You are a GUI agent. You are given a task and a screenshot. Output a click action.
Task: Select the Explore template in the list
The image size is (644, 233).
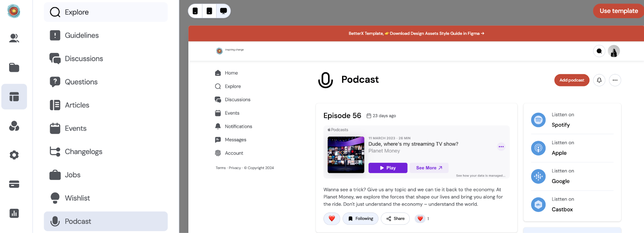[x=106, y=12]
